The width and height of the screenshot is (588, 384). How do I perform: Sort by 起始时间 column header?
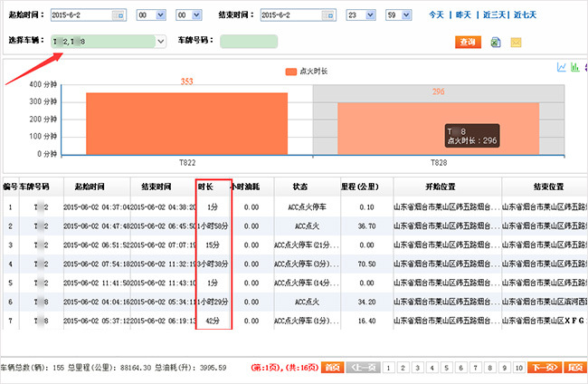click(x=90, y=187)
